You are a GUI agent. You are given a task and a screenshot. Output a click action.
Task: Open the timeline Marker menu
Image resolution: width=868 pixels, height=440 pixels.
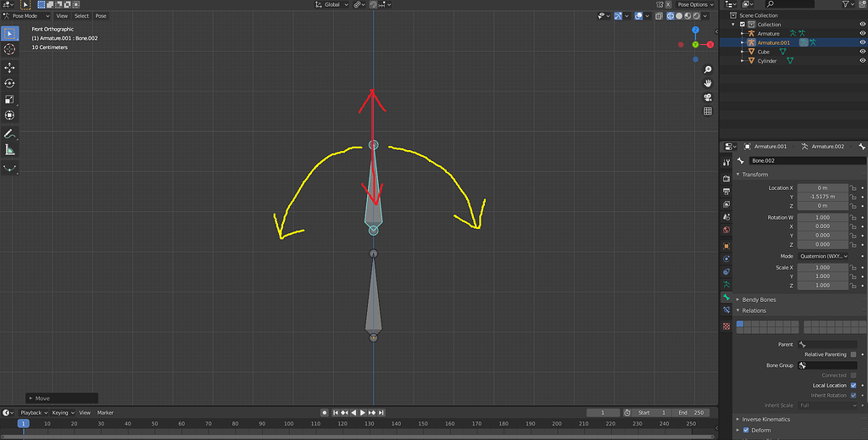click(x=105, y=412)
